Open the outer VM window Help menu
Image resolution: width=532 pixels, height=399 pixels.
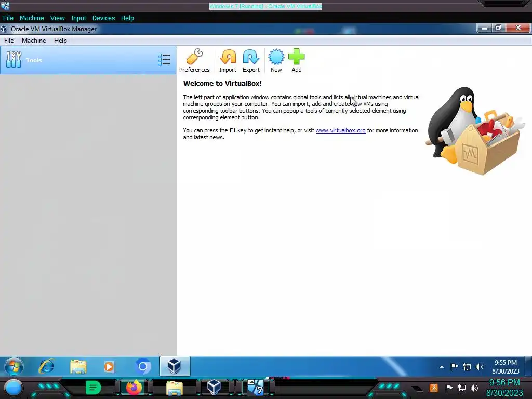click(127, 18)
